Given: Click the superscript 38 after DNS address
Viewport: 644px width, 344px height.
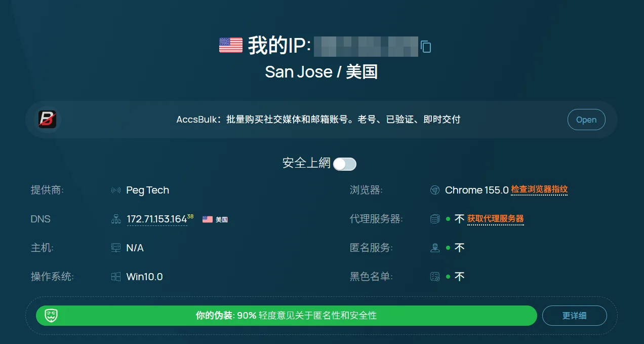Looking at the screenshot, I should [190, 216].
